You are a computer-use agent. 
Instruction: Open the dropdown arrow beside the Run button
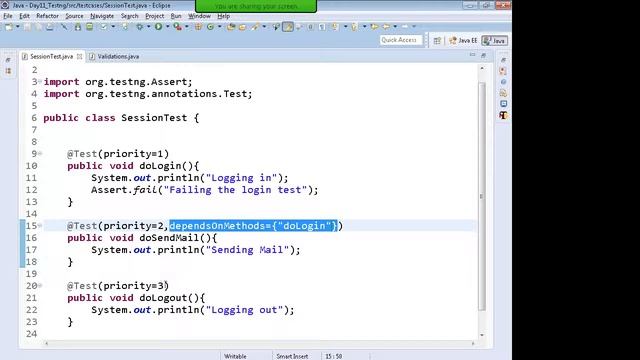[x=167, y=27]
